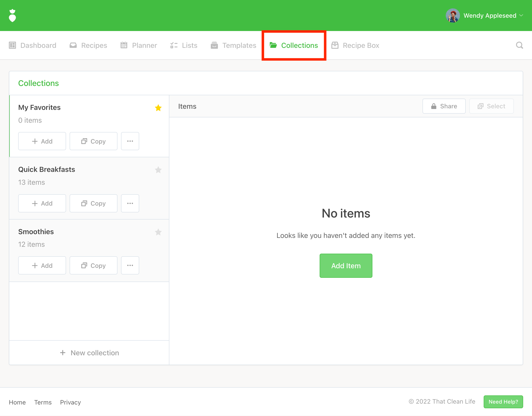Click the Lists checklist icon

(x=174, y=45)
